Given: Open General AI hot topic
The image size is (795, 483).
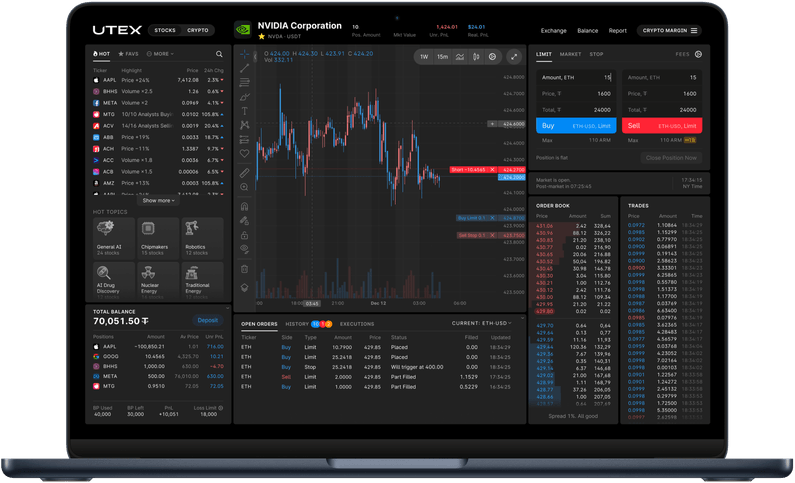Looking at the screenshot, I should (x=114, y=238).
